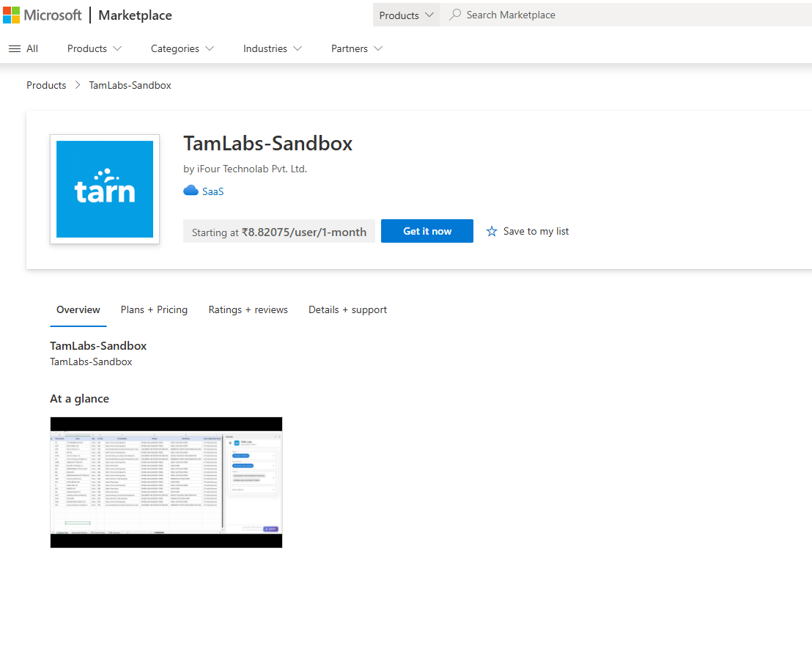Expand the Products navigation menu

pos(95,48)
